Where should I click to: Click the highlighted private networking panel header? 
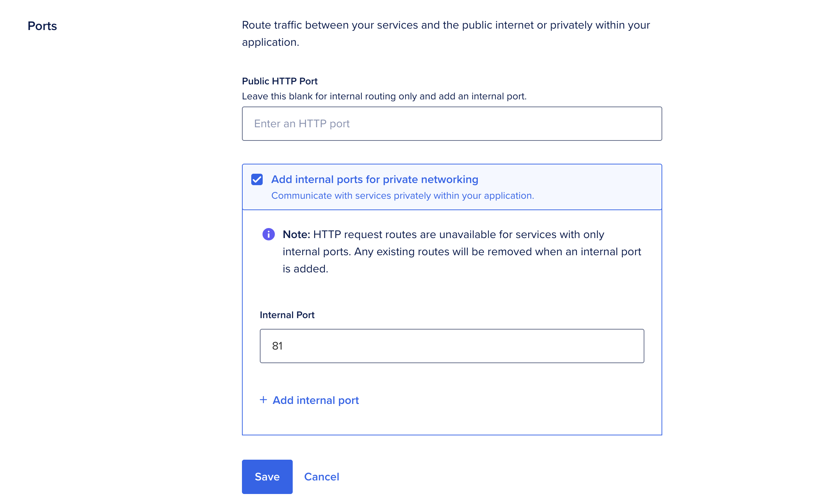(x=375, y=179)
